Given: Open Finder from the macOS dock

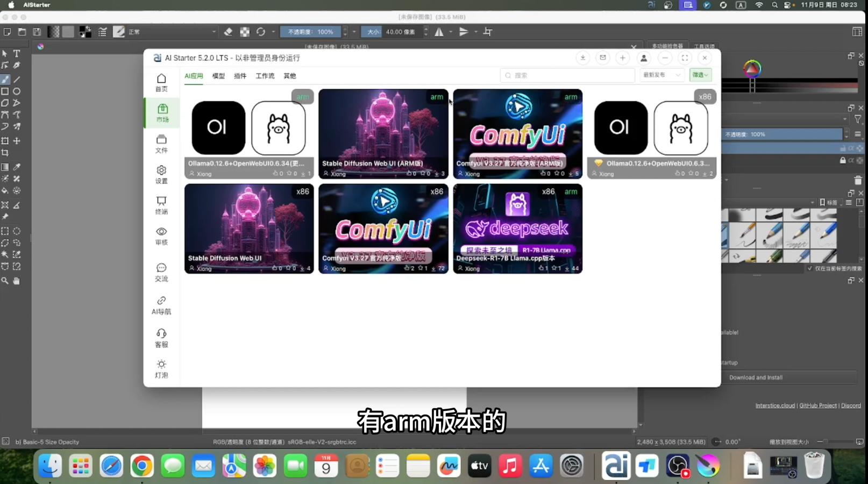Looking at the screenshot, I should pyautogui.click(x=50, y=466).
